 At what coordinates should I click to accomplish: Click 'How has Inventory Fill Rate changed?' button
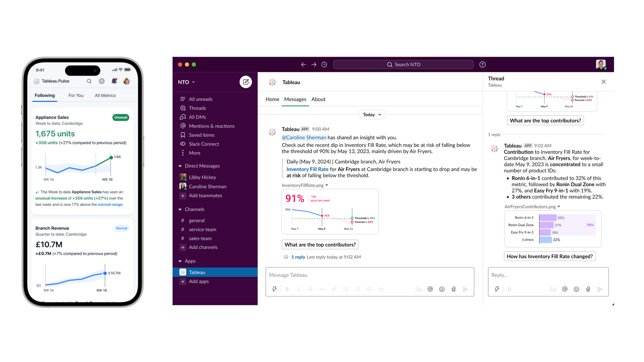(550, 256)
